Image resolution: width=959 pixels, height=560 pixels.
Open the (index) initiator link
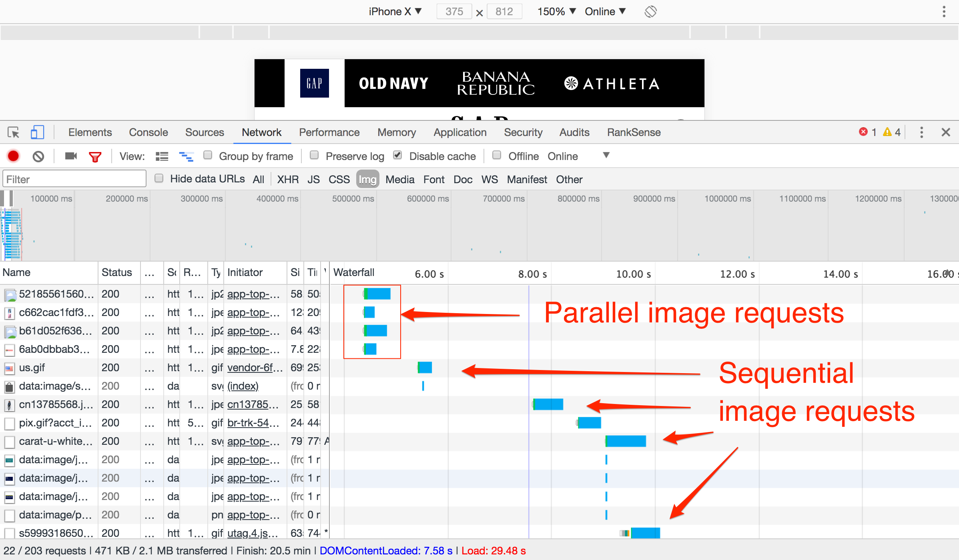click(x=243, y=386)
